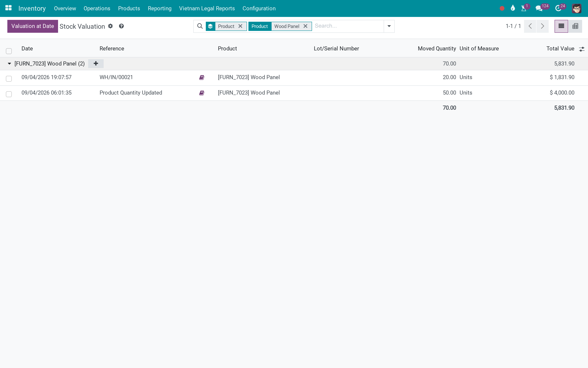Open the Configuration menu
The image size is (588, 368).
click(x=259, y=8)
